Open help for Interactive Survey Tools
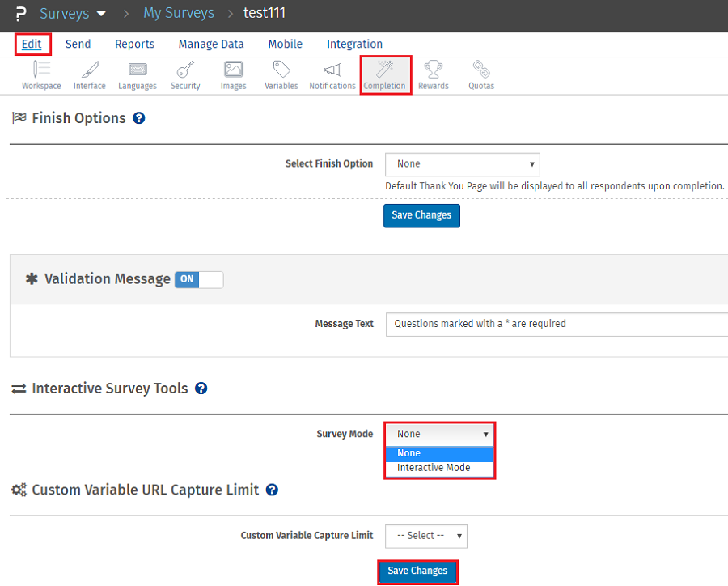The height and width of the screenshot is (586, 728). pos(201,388)
